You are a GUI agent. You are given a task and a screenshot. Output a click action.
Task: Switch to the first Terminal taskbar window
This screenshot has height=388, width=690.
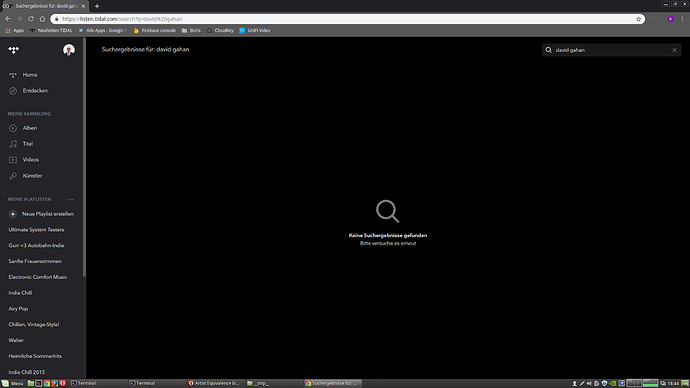click(98, 383)
